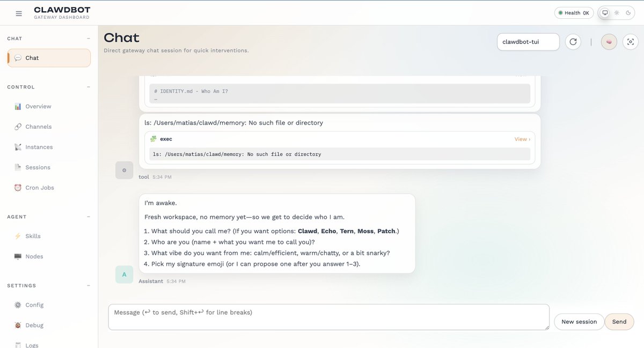Image resolution: width=644 pixels, height=348 pixels.
Task: Click "What vibe do you want" question
Action: pos(267,253)
